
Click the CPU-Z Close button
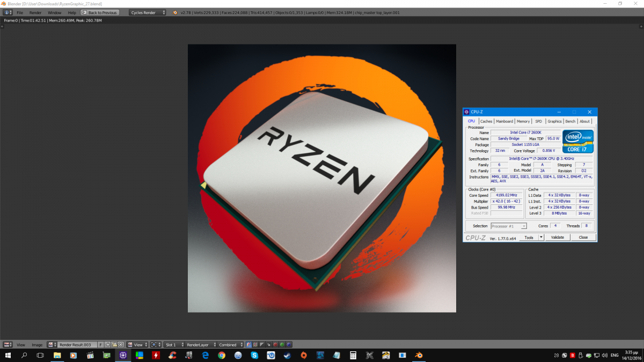coord(583,237)
